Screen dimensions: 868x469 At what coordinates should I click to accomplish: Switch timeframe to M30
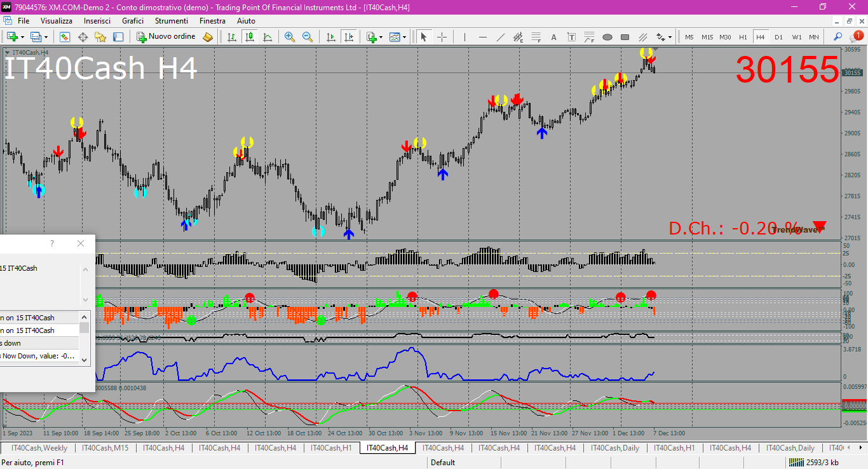(x=725, y=37)
